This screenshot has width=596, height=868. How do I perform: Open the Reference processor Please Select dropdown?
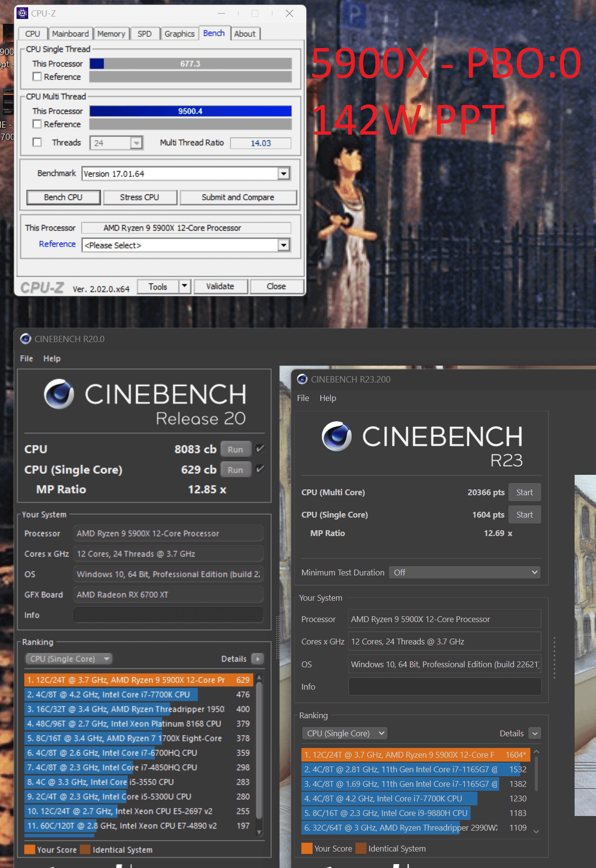coord(284,245)
